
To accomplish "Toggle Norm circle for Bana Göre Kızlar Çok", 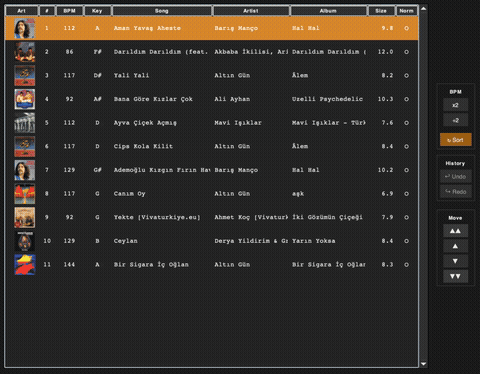I will click(406, 99).
